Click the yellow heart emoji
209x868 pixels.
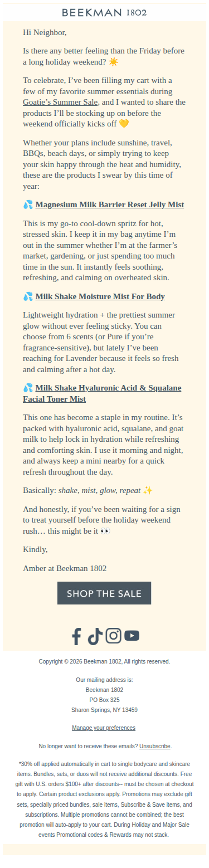[x=124, y=123]
